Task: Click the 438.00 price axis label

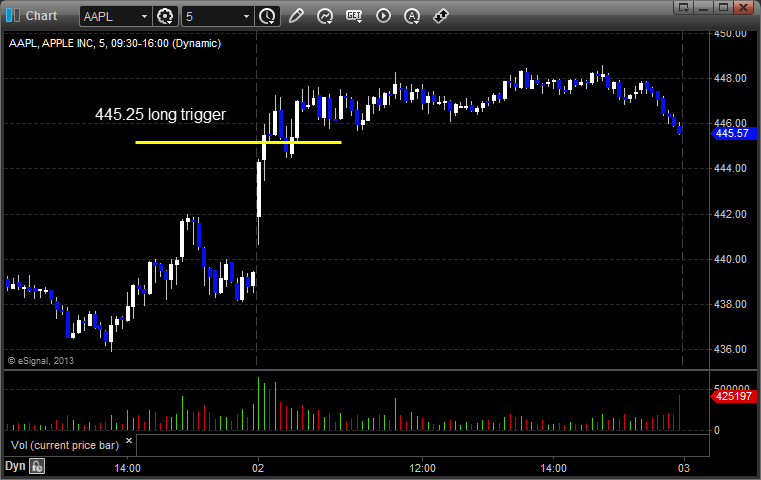Action: tap(730, 304)
